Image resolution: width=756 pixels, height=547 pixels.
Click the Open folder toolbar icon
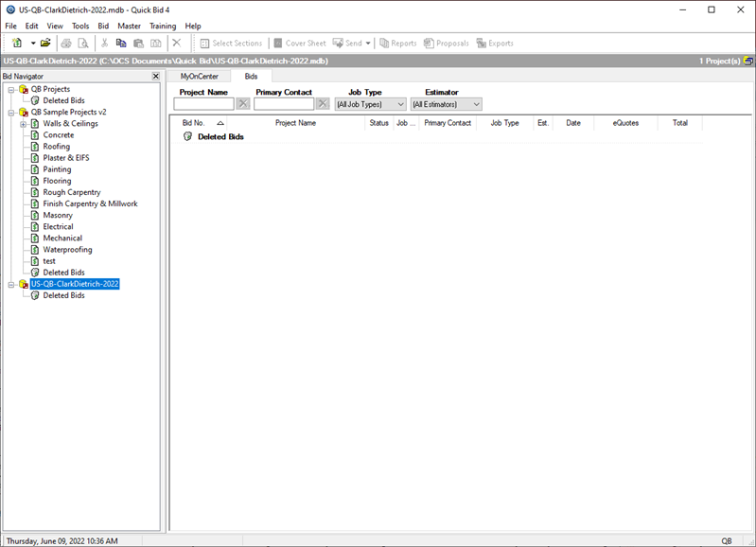45,43
